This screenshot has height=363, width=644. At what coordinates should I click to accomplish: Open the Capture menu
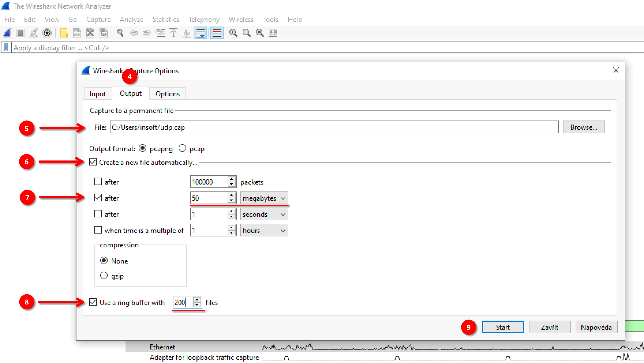98,20
